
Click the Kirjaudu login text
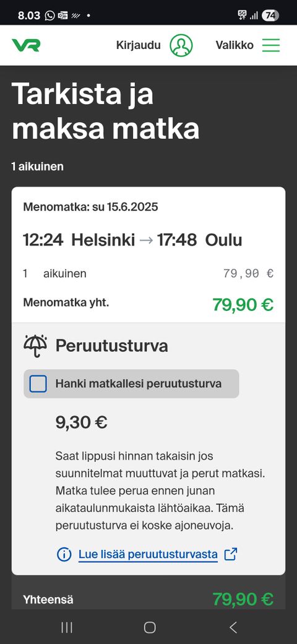click(138, 45)
